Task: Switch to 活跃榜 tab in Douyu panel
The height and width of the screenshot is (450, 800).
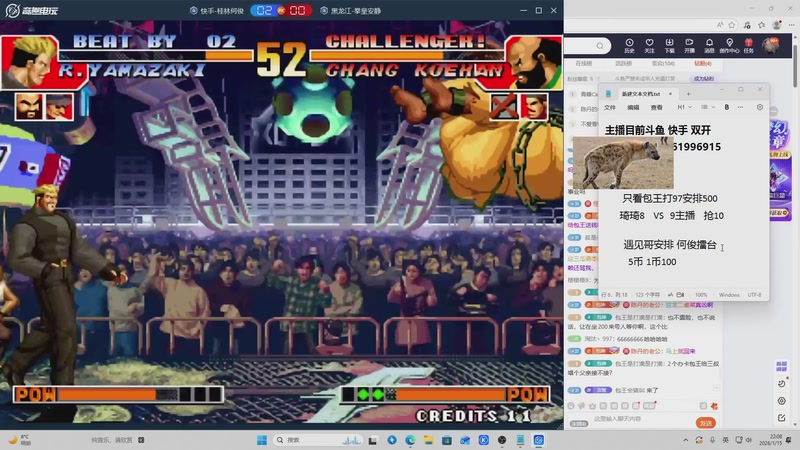Action: point(623,63)
